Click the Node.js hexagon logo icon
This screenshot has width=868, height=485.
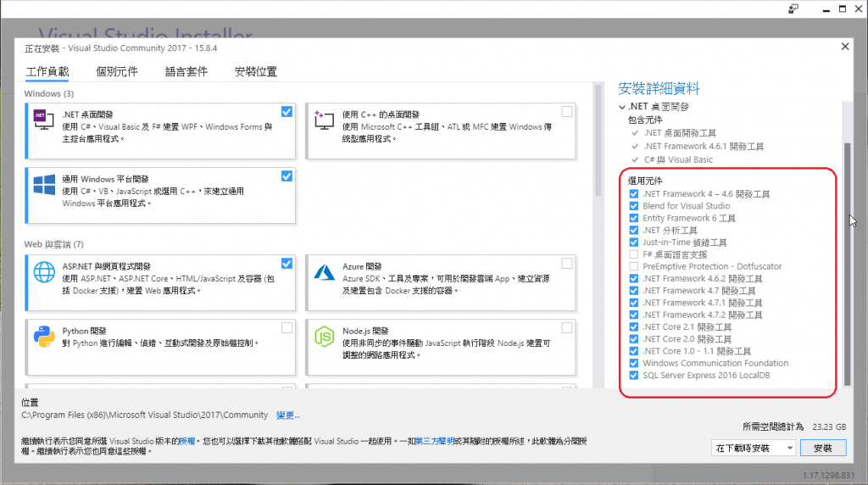coord(325,337)
